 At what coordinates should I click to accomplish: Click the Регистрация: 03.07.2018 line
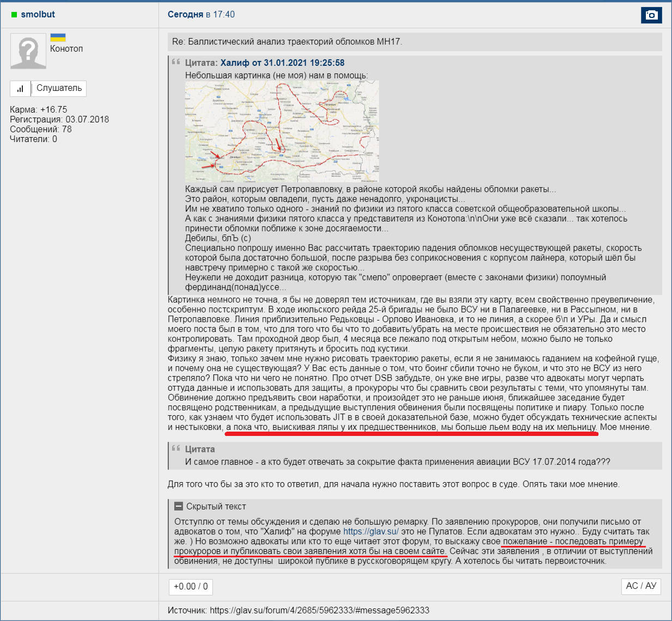pyautogui.click(x=59, y=119)
